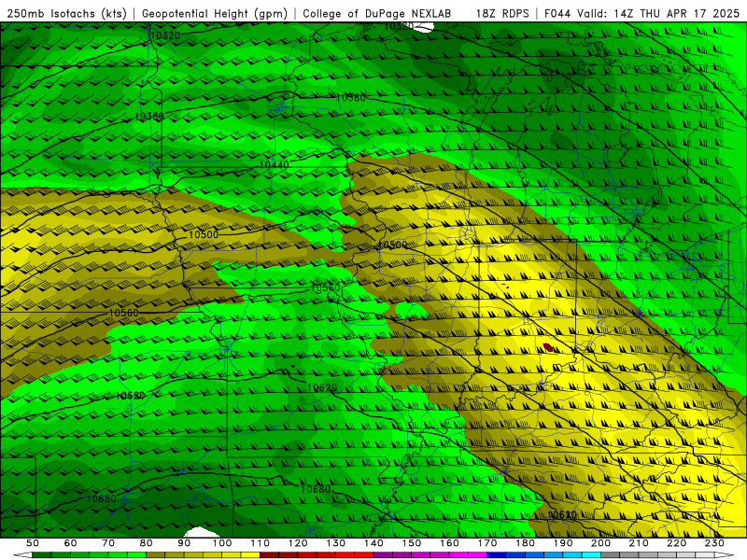This screenshot has height=560, width=747.
Task: Click the 'Valid: 14Z THU APR 17 2025' text
Action: coord(658,14)
